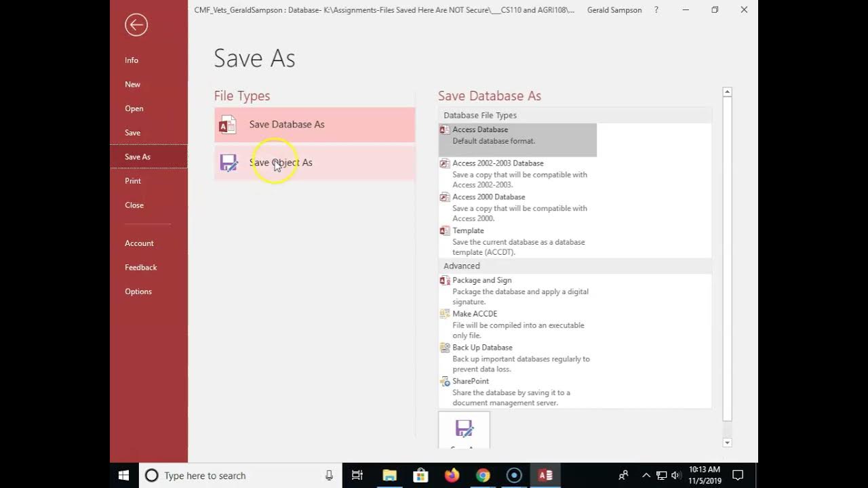Click the back arrow to exit Backstage
This screenshot has width=868, height=488.
point(136,25)
